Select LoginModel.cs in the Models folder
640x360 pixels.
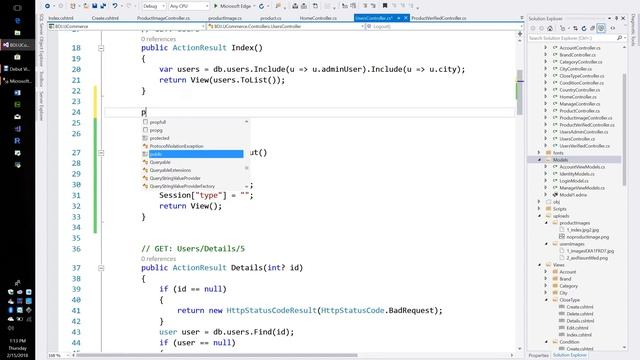pyautogui.click(x=574, y=181)
